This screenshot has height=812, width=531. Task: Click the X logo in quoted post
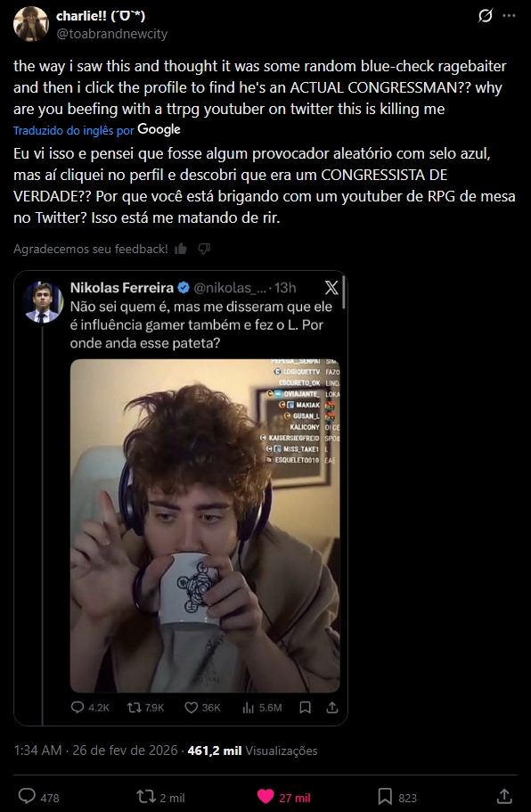click(331, 287)
